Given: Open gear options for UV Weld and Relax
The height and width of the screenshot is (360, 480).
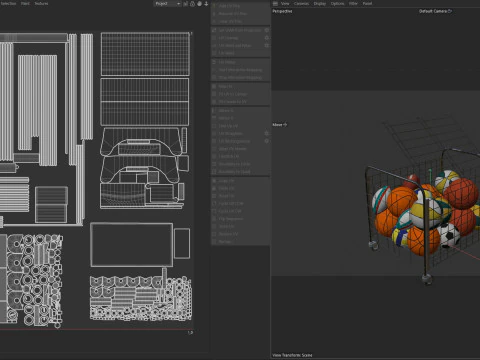Looking at the screenshot, I should 267,45.
